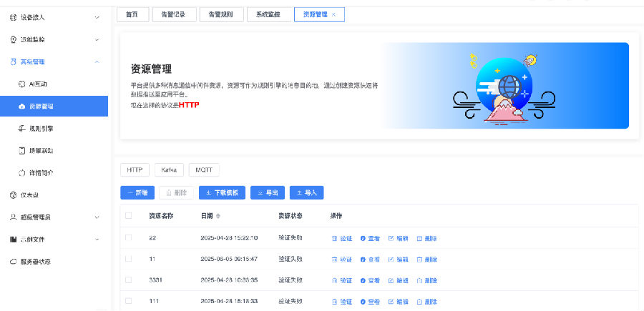644x311 pixels.
Task: Expand the 视频监控 sidebar menu
Action: 97,39
